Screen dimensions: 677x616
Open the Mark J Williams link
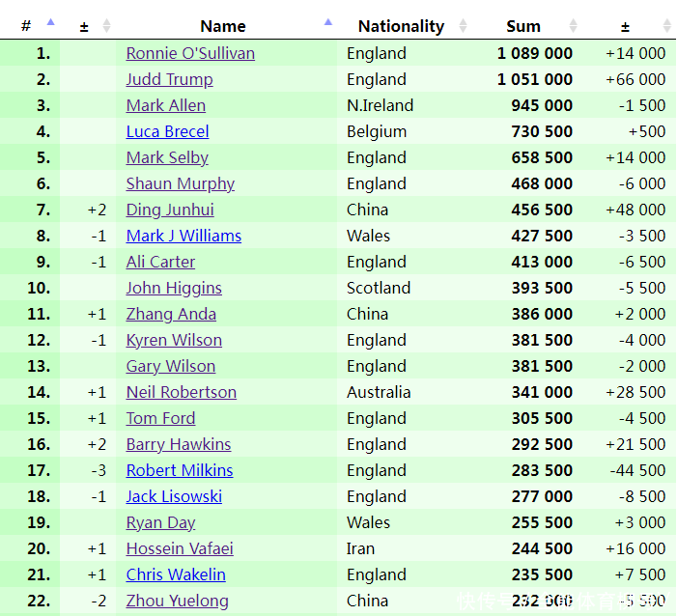pos(183,236)
